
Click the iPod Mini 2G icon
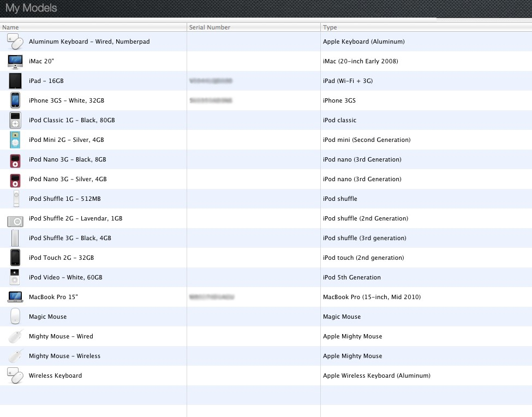15,140
